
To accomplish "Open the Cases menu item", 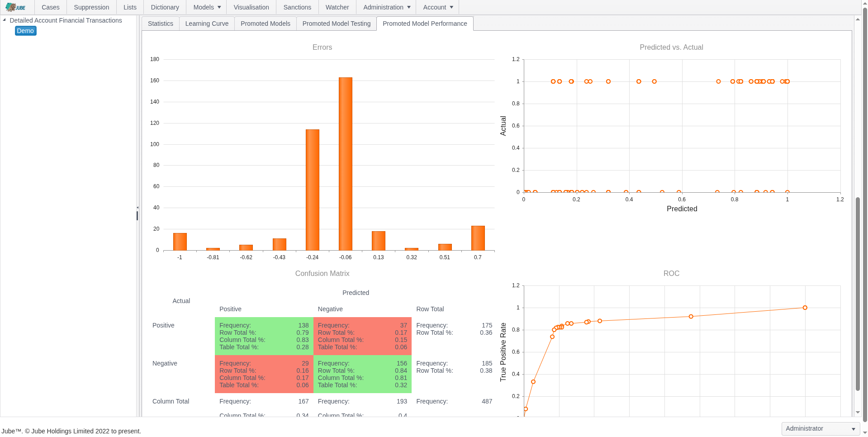I will [x=50, y=7].
